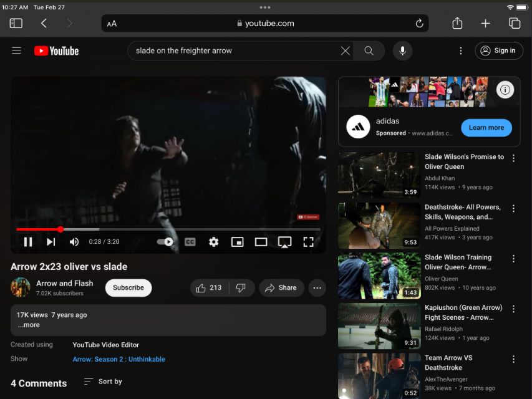The image size is (532, 399).
Task: Open video settings gear
Action: 214,242
